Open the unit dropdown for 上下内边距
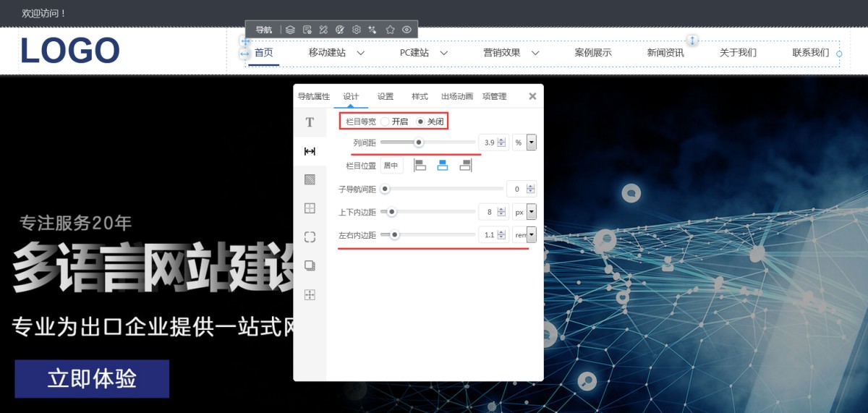 click(532, 212)
